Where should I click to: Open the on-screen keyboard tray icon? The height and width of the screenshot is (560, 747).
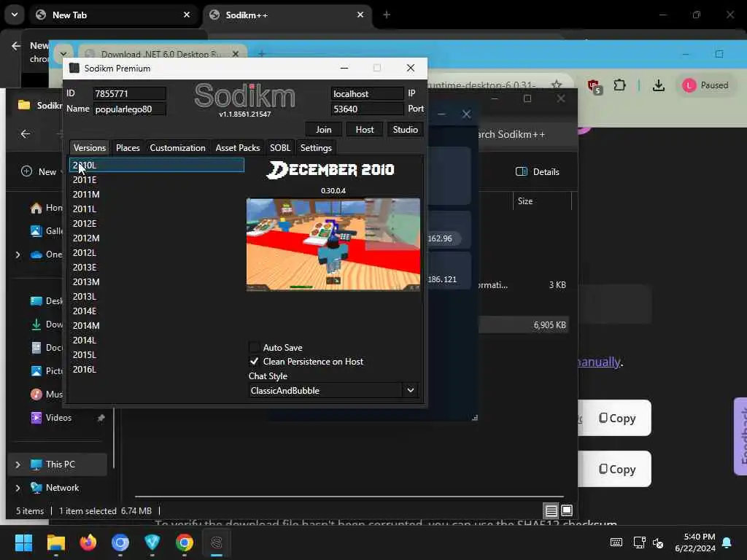[x=616, y=542]
